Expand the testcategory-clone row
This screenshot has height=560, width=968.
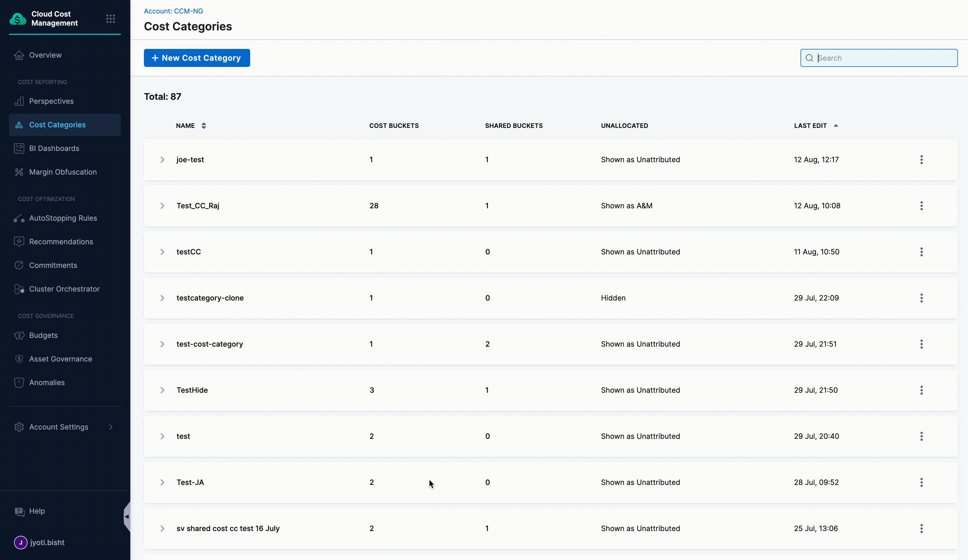[x=162, y=298]
